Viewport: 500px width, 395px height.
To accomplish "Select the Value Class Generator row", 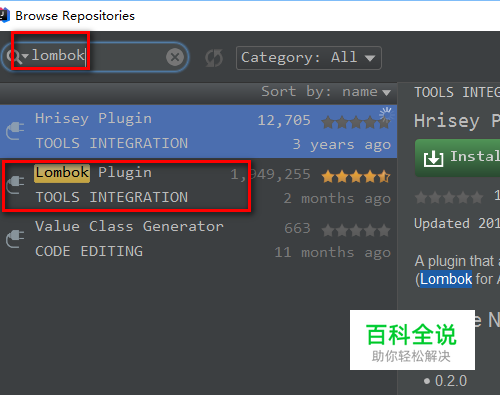I will point(198,239).
